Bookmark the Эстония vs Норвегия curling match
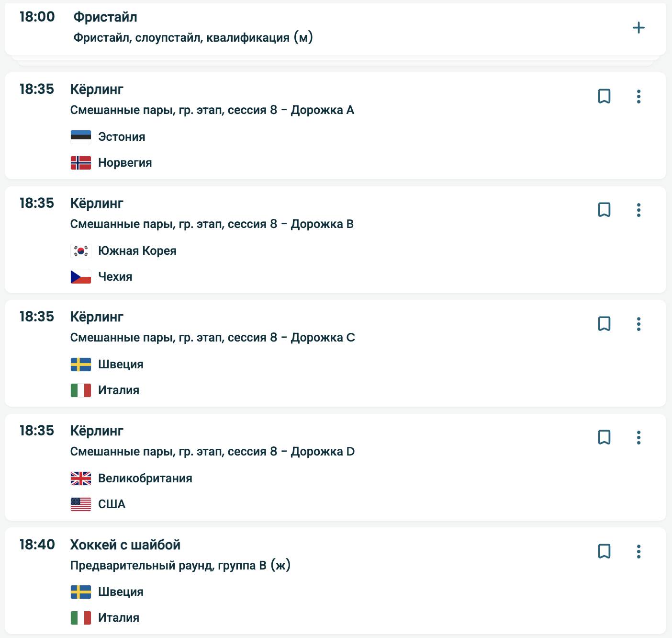Screen dimensions: 672x638 point(604,96)
